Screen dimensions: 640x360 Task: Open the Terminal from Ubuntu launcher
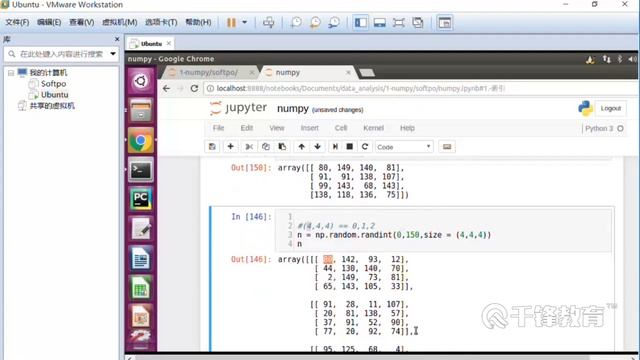click(141, 170)
